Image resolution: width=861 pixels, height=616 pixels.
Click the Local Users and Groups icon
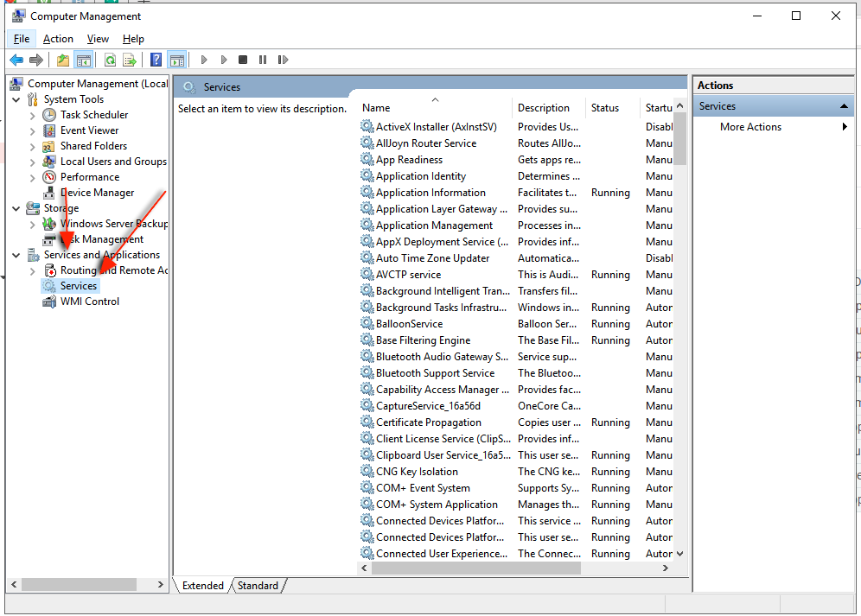(49, 162)
